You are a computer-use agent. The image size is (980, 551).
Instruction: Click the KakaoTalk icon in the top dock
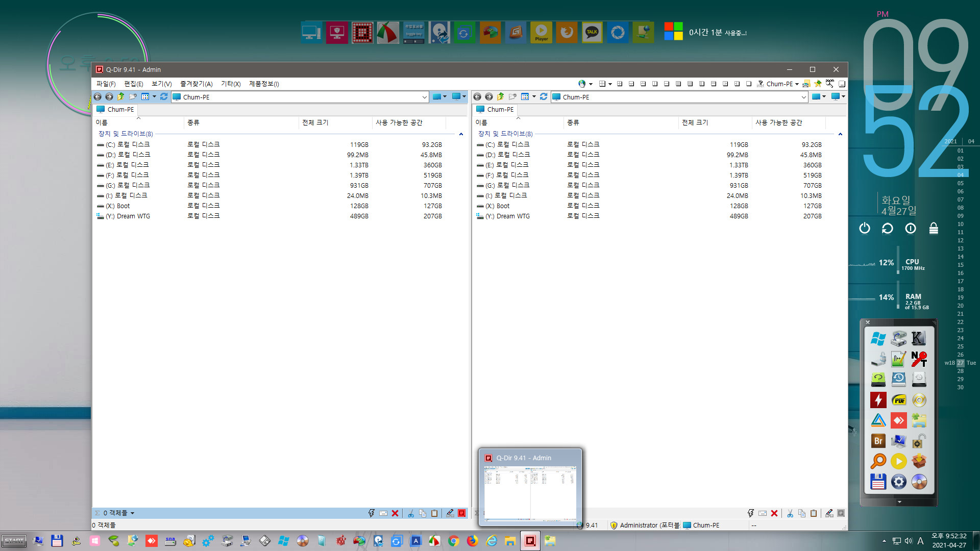(592, 33)
